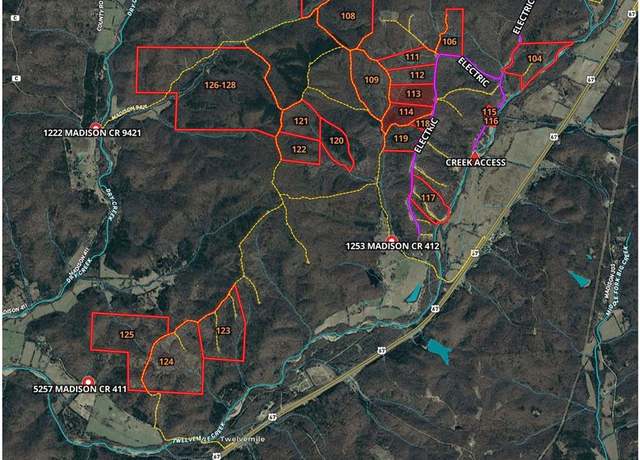Viewport: 640px width, 460px height.
Task: Click parcel label 106
Action: 449,41
